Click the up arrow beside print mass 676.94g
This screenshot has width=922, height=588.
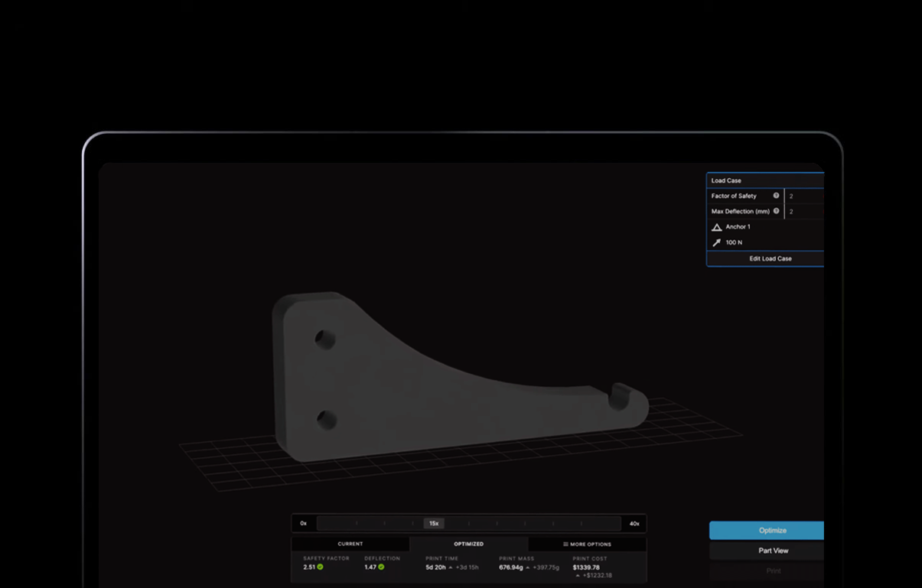point(527,567)
